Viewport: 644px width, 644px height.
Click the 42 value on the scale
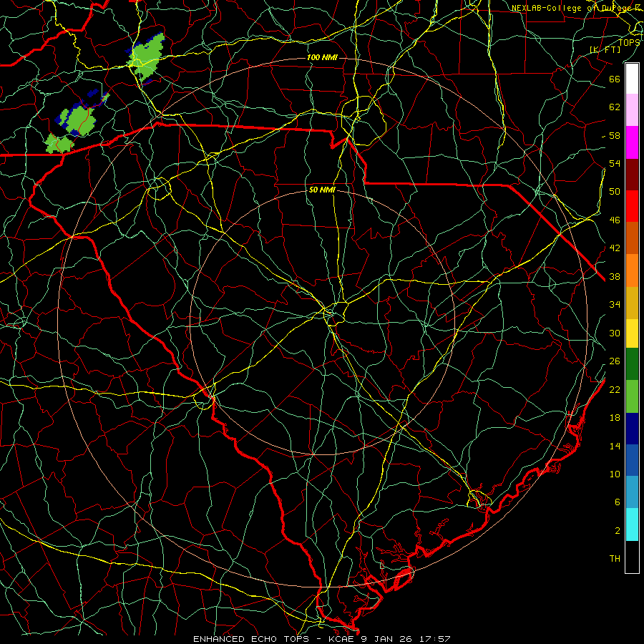[x=615, y=248]
